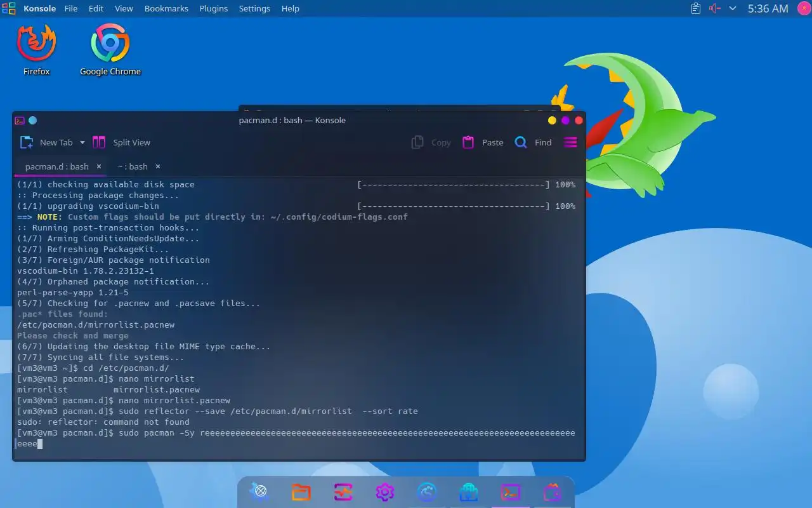812x508 pixels.
Task: Open the application launcher icon in top-left corner
Action: click(x=9, y=8)
